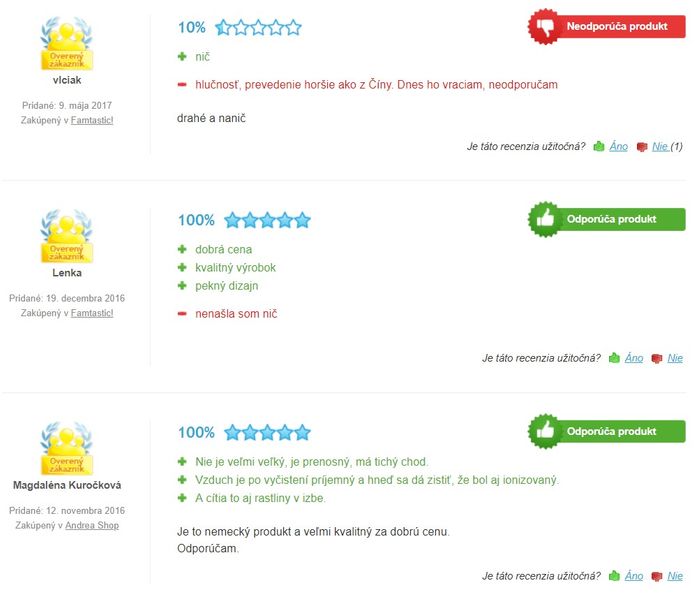Click thumbs-up icon in Magdaléna Kuročková's review
The width and height of the screenshot is (700, 593).
[614, 576]
